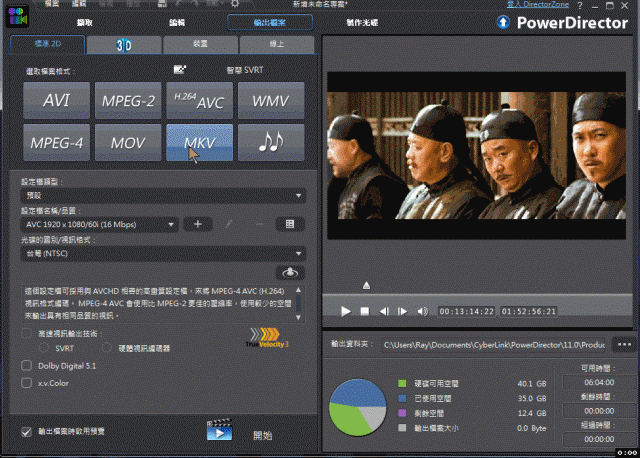Open the settings gear in top toolbar
Viewport: 640px width, 458px height.
[x=235, y=4]
